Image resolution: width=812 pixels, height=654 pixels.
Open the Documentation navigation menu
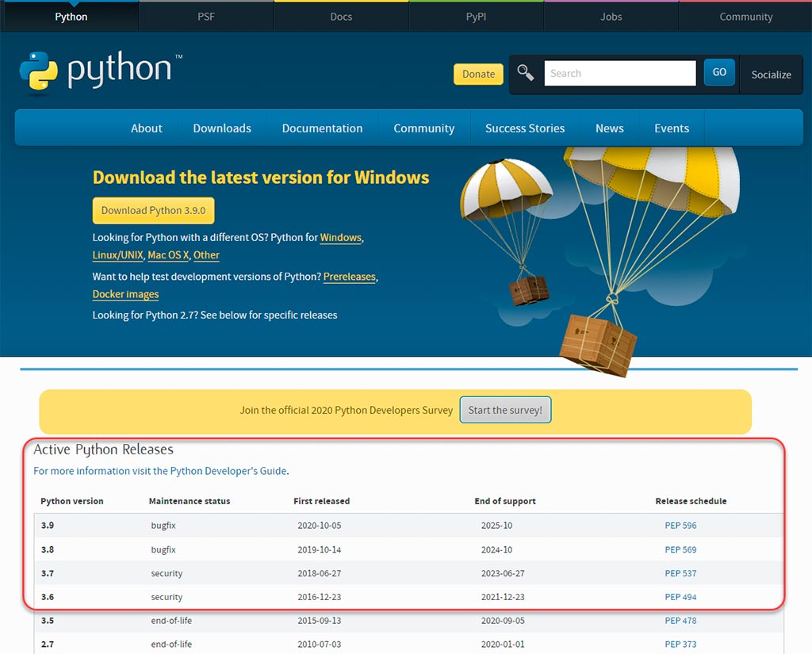(322, 128)
